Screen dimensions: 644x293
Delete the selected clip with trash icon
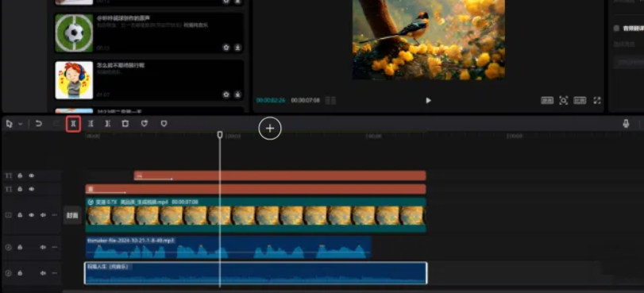pyautogui.click(x=125, y=123)
